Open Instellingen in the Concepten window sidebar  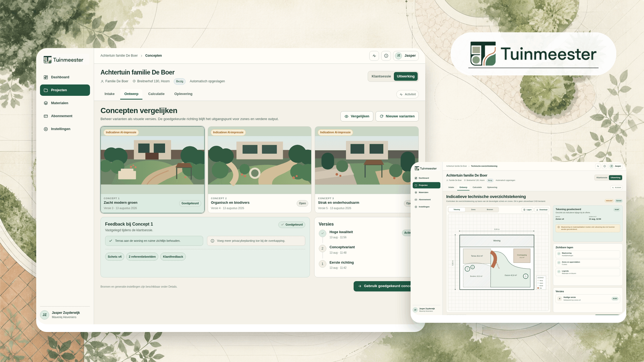point(65,129)
